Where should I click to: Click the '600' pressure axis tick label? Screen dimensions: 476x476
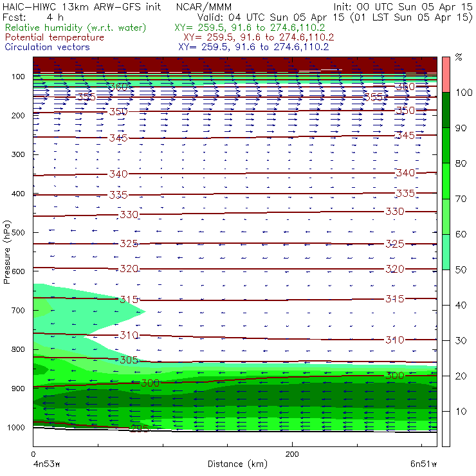18,271
